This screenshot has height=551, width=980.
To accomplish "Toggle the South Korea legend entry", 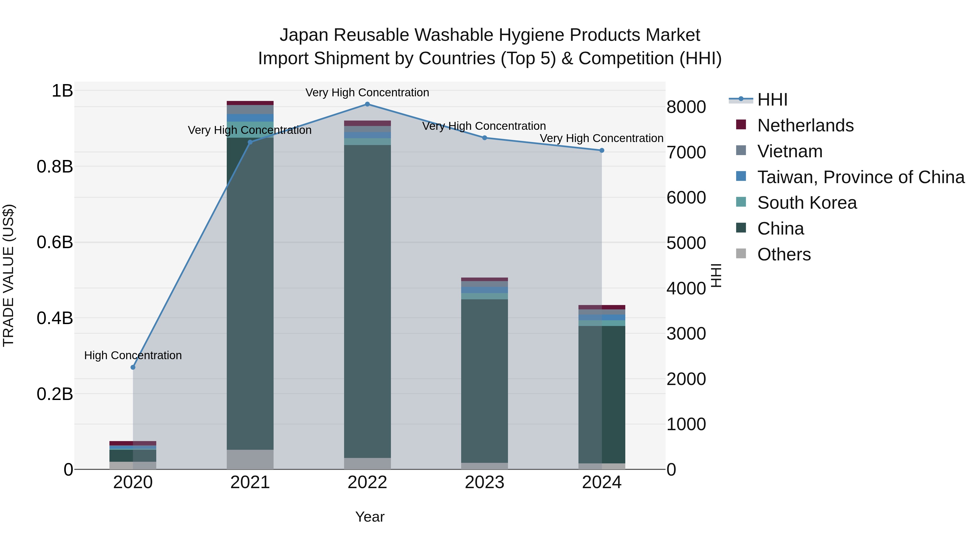I will 796,203.
